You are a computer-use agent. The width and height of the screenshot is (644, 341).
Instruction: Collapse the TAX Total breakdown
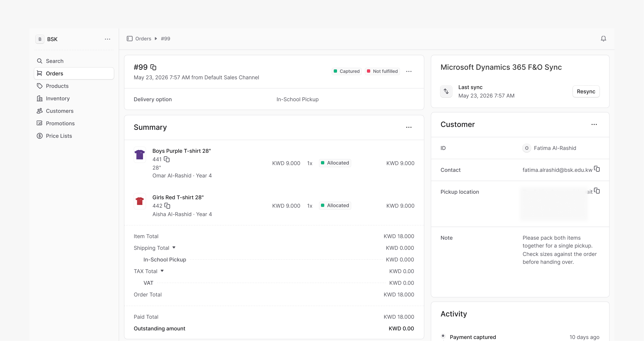pos(162,271)
